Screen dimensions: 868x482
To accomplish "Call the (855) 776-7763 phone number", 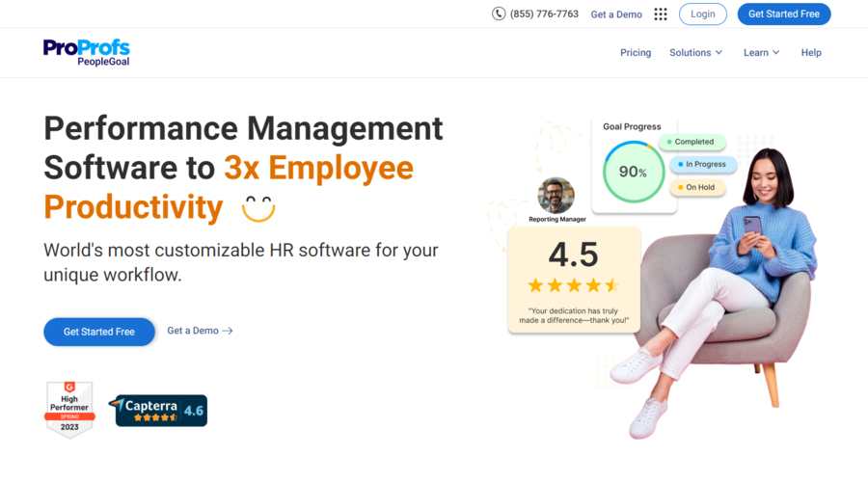I will tap(544, 14).
